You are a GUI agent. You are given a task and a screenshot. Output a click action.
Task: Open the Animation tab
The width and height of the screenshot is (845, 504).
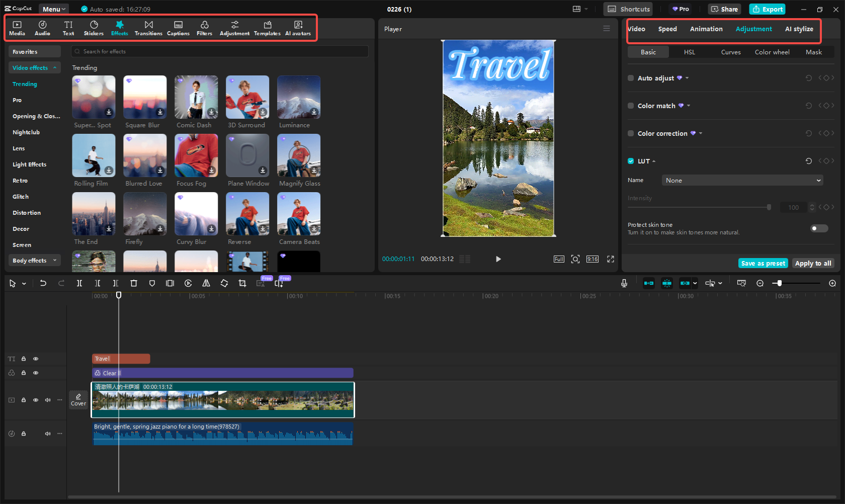pyautogui.click(x=706, y=29)
